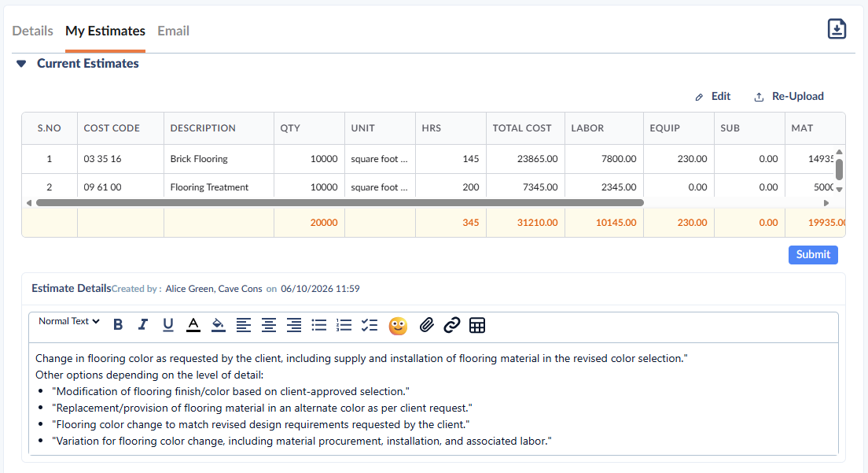
Task: Click the Current Estimates heading
Action: point(88,64)
